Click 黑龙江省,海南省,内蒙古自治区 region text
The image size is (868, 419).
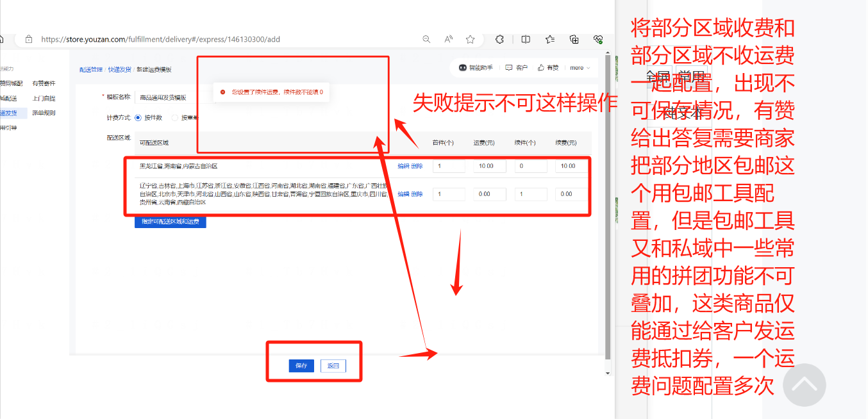(x=179, y=166)
